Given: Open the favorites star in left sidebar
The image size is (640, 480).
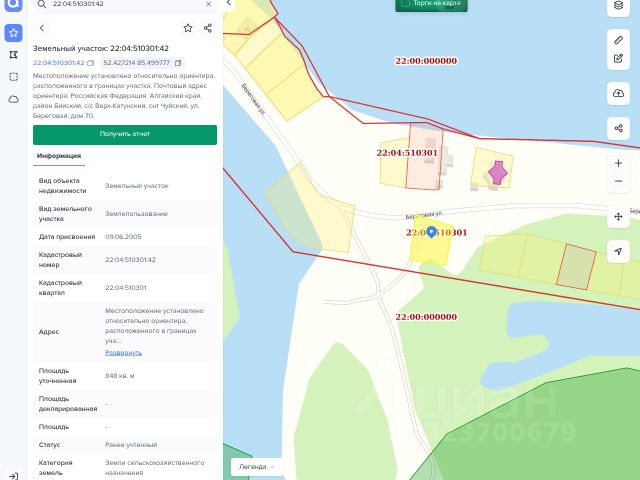Looking at the screenshot, I should click(13, 33).
